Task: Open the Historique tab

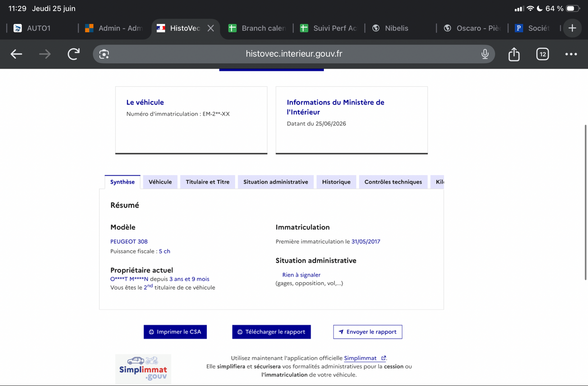Action: point(336,182)
